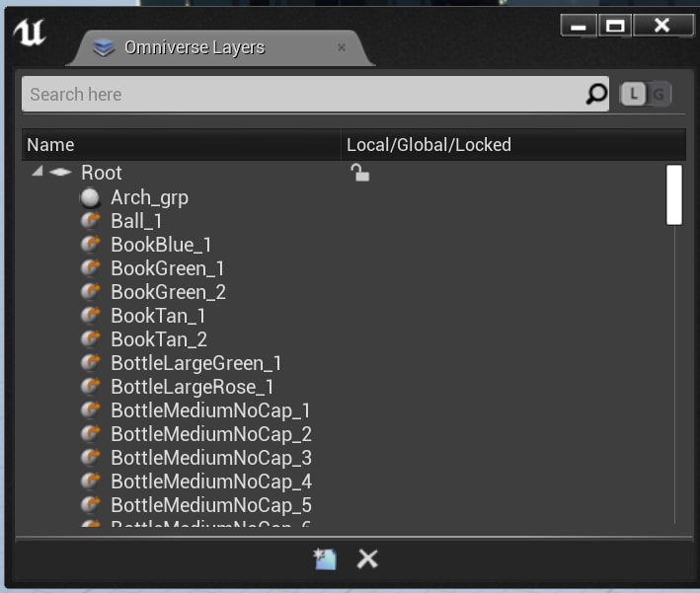Click the BookGreen_2 prim icon
Image resolution: width=700 pixels, height=593 pixels.
pos(91,292)
